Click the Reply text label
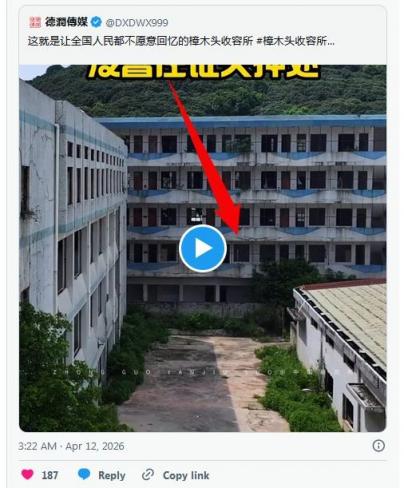The height and width of the screenshot is (488, 404). 112,475
